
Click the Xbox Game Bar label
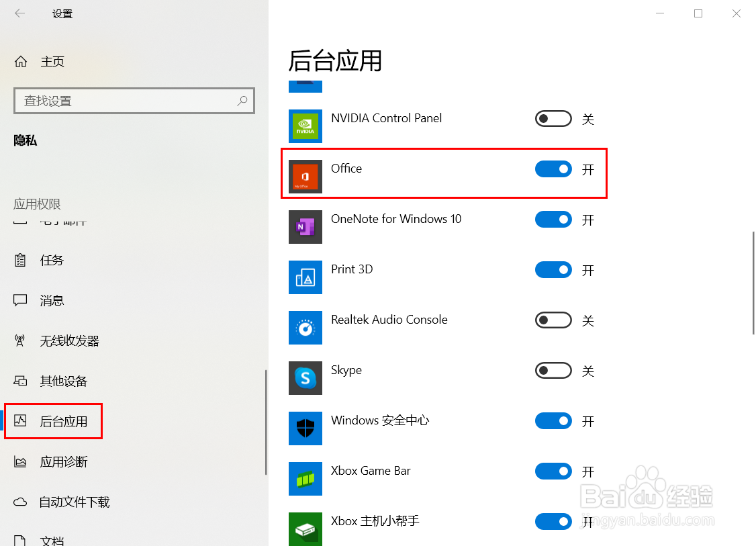(x=371, y=471)
